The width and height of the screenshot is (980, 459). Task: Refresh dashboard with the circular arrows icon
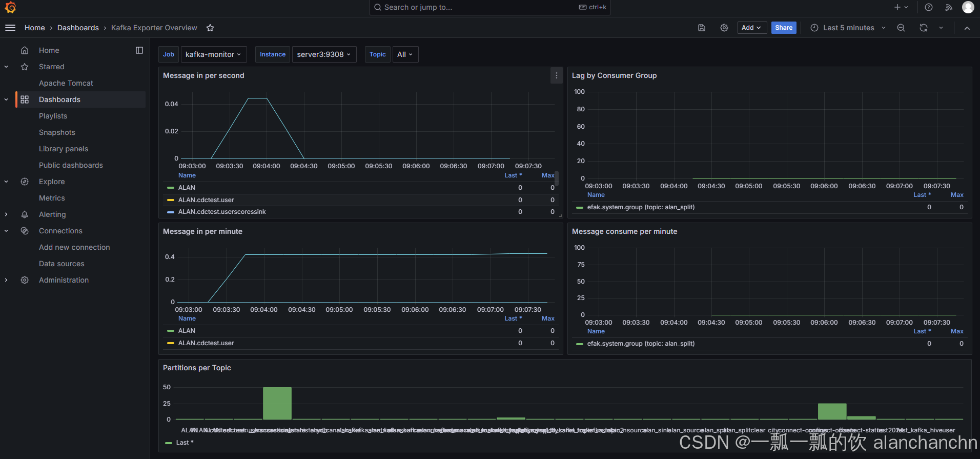coord(924,28)
